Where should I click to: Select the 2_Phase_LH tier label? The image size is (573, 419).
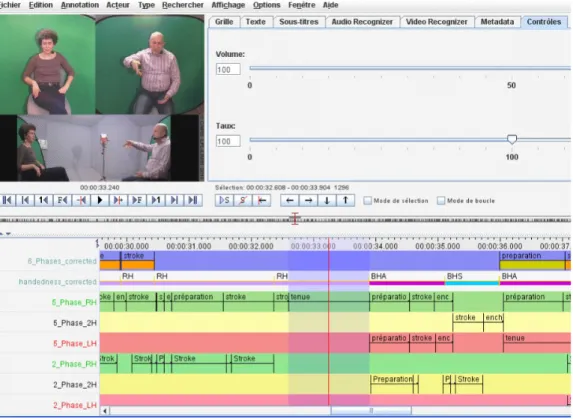(x=75, y=405)
